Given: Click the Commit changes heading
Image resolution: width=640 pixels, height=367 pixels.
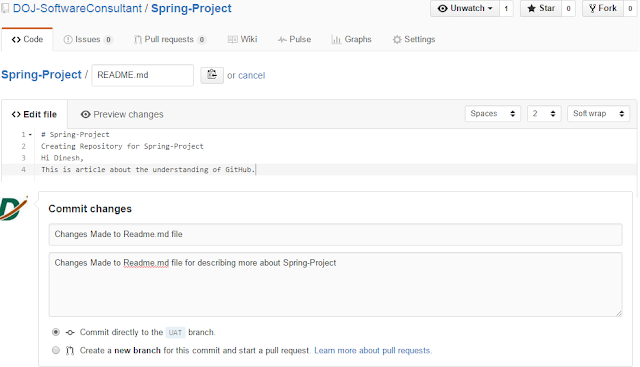Looking at the screenshot, I should tap(90, 209).
